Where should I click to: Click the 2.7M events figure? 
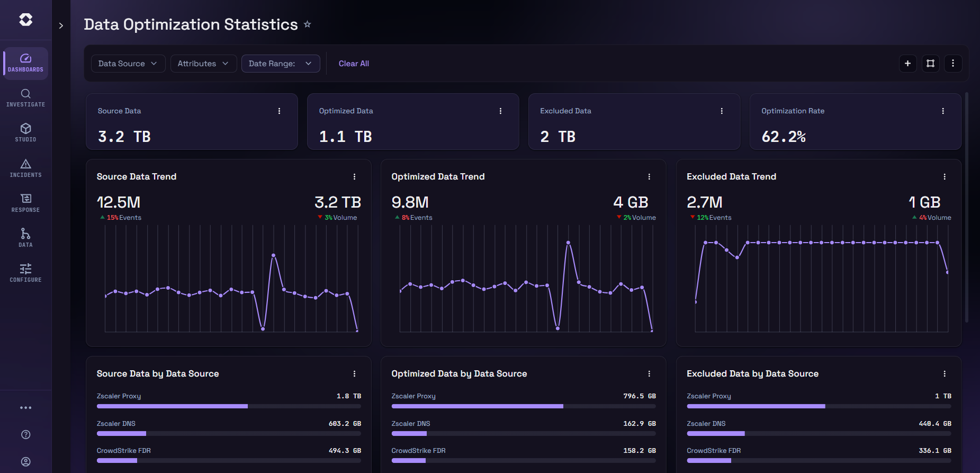click(705, 202)
